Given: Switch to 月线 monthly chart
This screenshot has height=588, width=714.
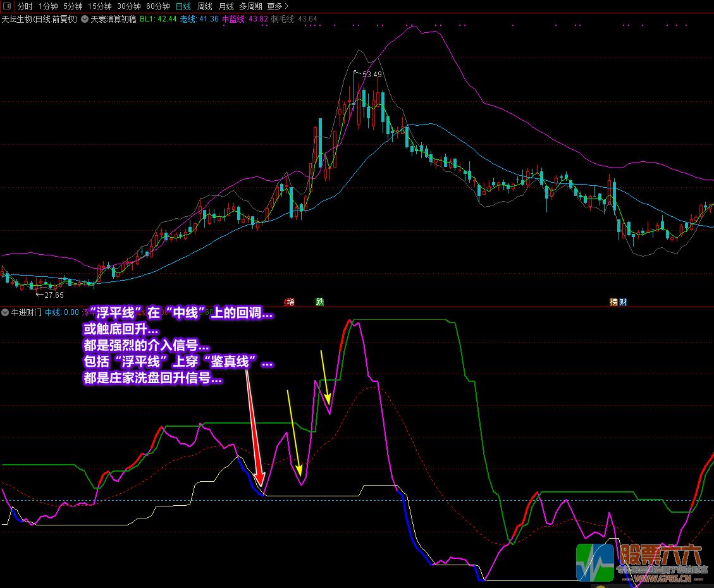Looking at the screenshot, I should point(226,6).
